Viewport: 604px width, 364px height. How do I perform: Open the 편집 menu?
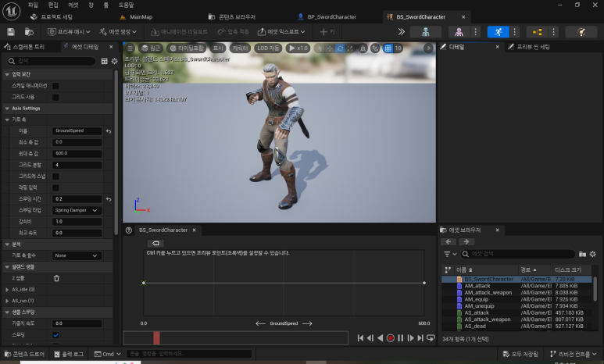tap(53, 5)
